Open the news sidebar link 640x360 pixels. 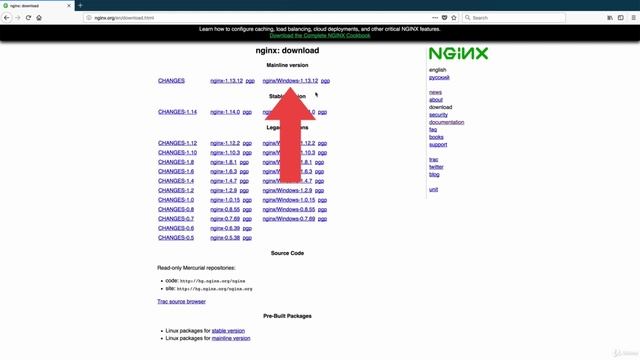tap(435, 93)
